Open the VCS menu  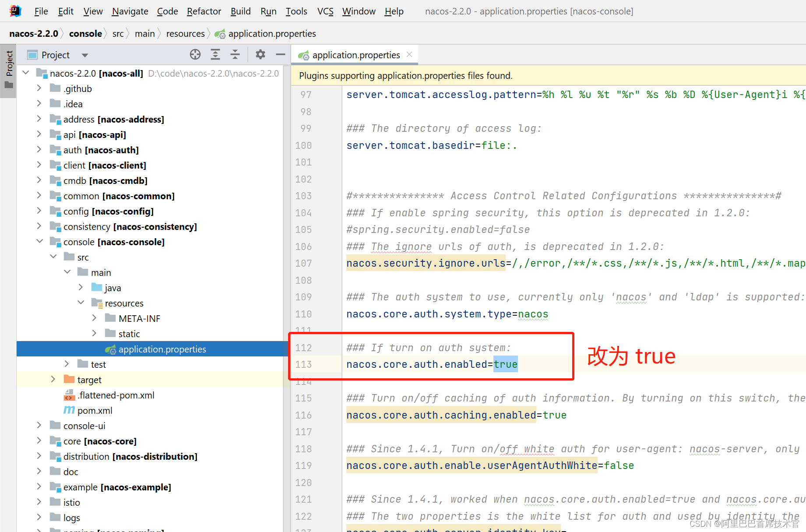tap(325, 11)
